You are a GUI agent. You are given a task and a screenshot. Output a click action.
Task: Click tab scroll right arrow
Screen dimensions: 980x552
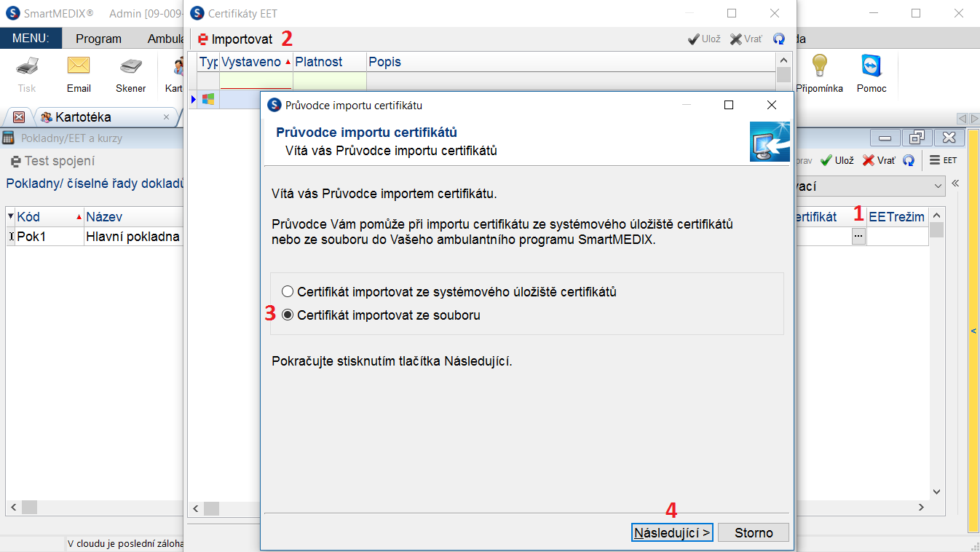pyautogui.click(x=973, y=118)
